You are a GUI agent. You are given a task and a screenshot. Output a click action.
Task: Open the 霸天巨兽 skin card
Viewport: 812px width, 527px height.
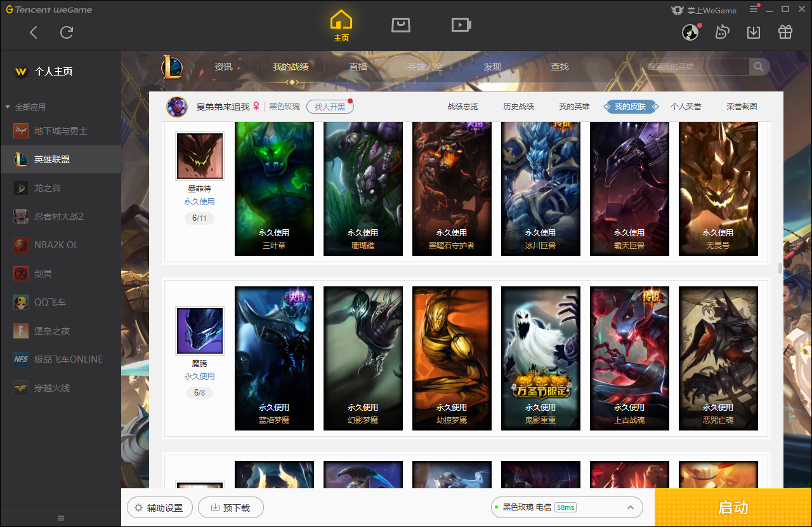click(629, 189)
